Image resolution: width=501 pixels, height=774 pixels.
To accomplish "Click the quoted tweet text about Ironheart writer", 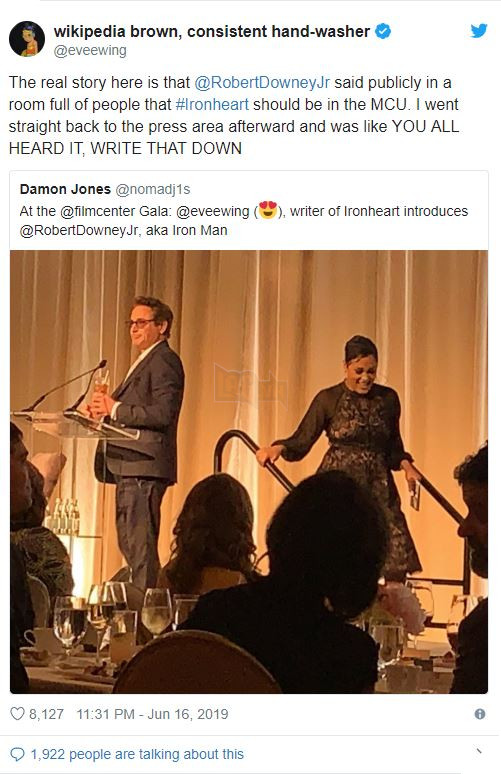I will [244, 221].
